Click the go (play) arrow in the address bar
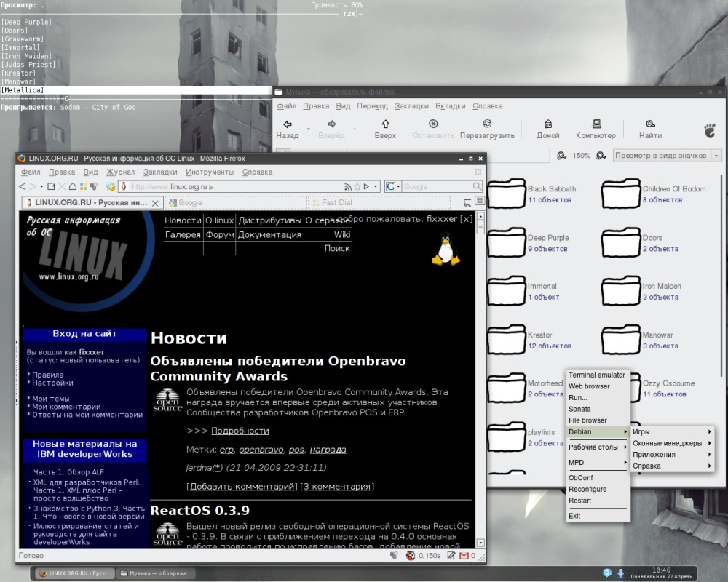The height and width of the screenshot is (582, 728). tap(366, 186)
